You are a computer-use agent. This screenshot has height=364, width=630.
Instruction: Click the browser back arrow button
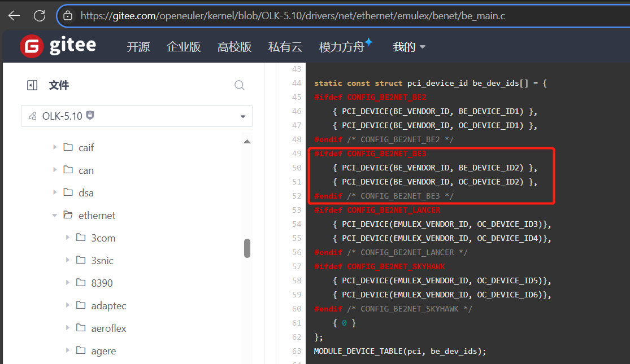click(14, 16)
